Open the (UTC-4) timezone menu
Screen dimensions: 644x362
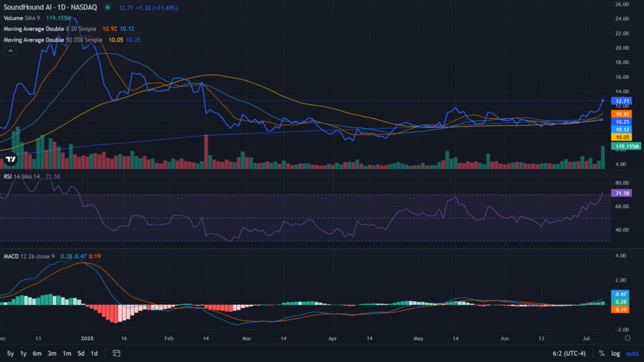click(x=569, y=353)
